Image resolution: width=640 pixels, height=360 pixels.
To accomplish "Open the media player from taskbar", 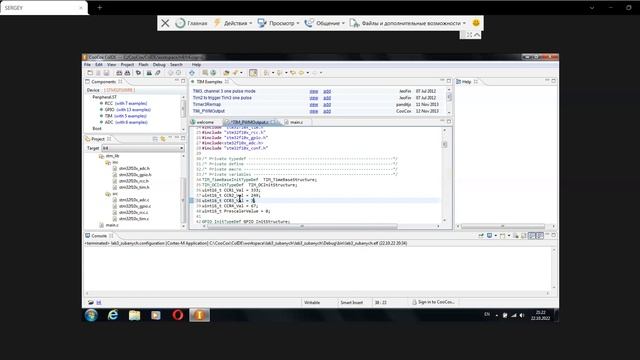I will 156,315.
